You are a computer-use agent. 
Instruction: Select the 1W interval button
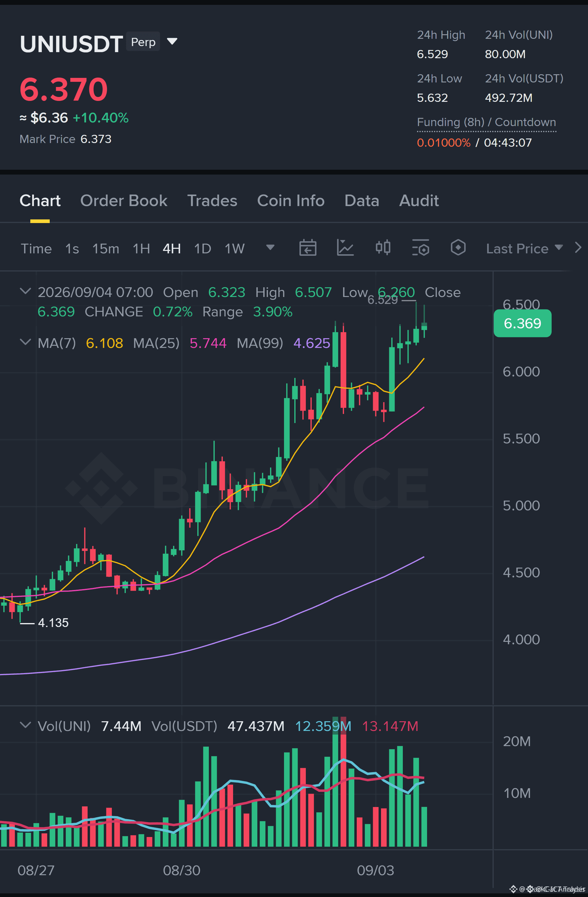[x=235, y=249]
